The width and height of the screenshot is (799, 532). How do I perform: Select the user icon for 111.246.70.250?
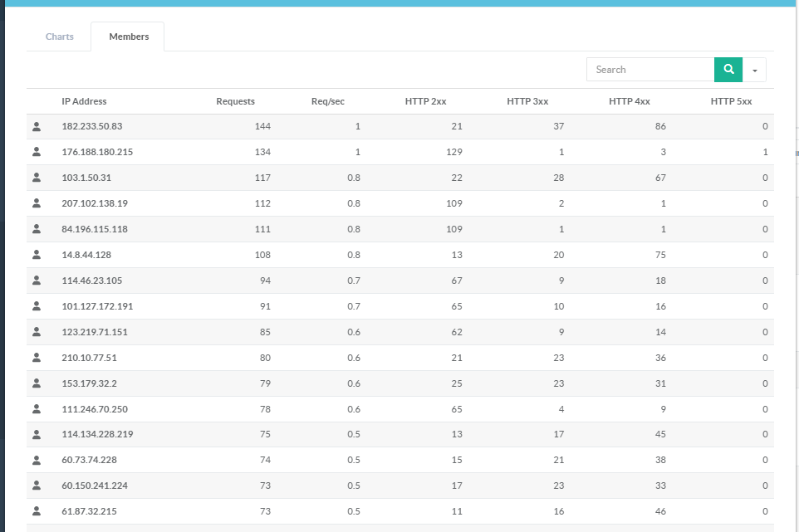point(37,410)
